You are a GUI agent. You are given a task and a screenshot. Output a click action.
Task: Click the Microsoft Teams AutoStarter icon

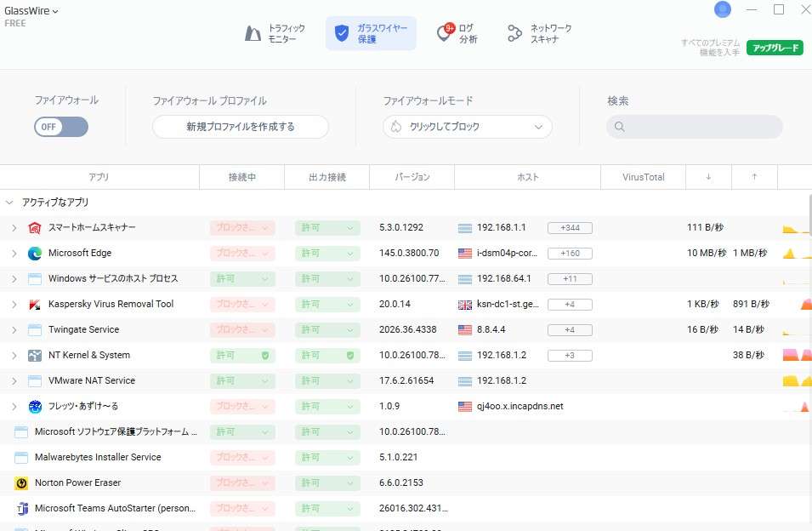pyautogui.click(x=23, y=508)
